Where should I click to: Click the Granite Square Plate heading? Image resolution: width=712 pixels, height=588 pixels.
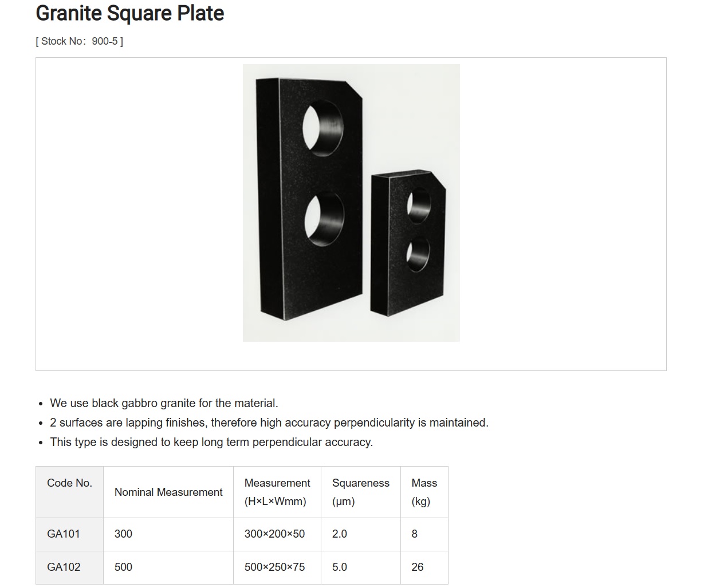tap(130, 13)
